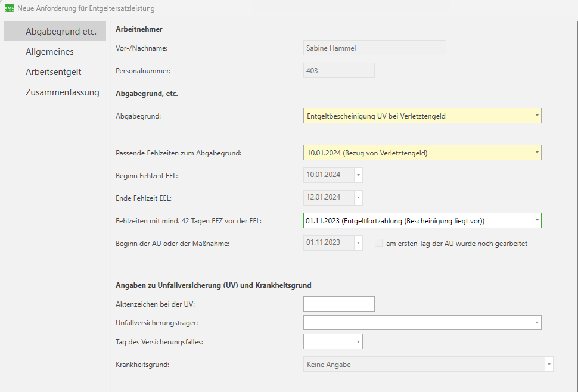
Task: Expand the Passende Fehlzeiten zum Abgabegrund dropdown
Action: pyautogui.click(x=536, y=153)
